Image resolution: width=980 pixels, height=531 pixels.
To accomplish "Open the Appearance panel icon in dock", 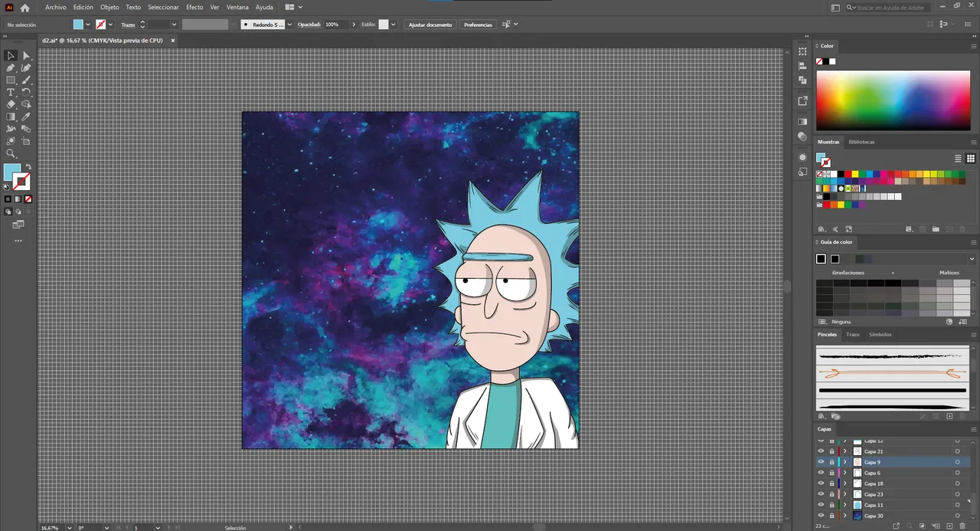I will (x=802, y=157).
